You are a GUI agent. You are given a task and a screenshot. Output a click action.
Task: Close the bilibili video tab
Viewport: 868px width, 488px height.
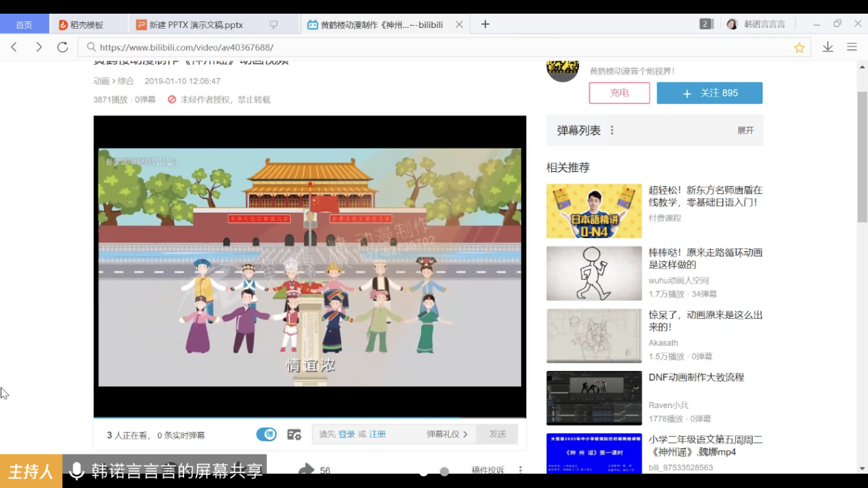(x=459, y=24)
